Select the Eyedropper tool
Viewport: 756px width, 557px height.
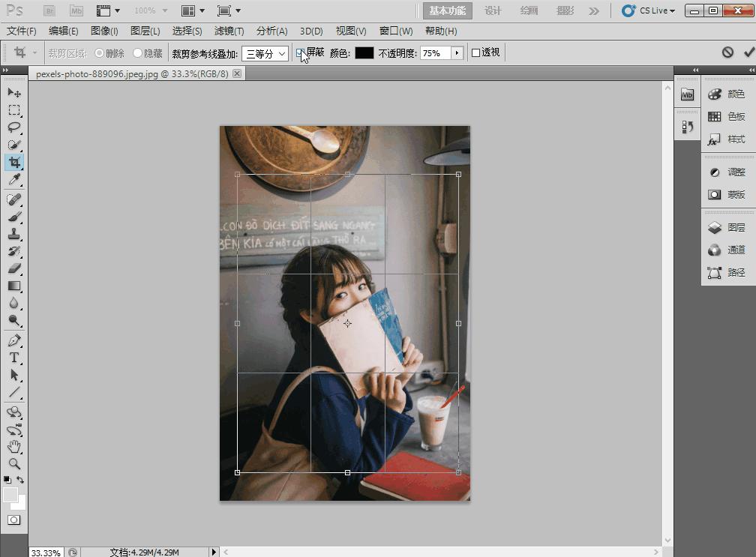[14, 180]
